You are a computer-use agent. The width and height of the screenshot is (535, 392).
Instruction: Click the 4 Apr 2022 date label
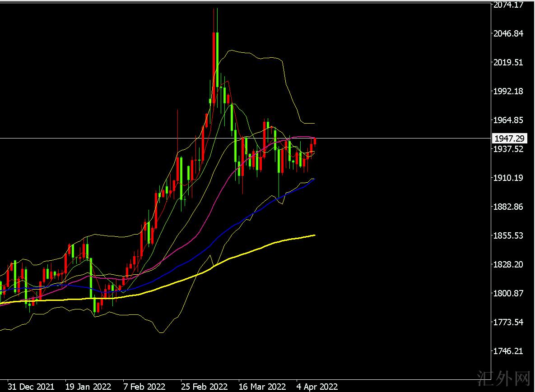tap(317, 387)
